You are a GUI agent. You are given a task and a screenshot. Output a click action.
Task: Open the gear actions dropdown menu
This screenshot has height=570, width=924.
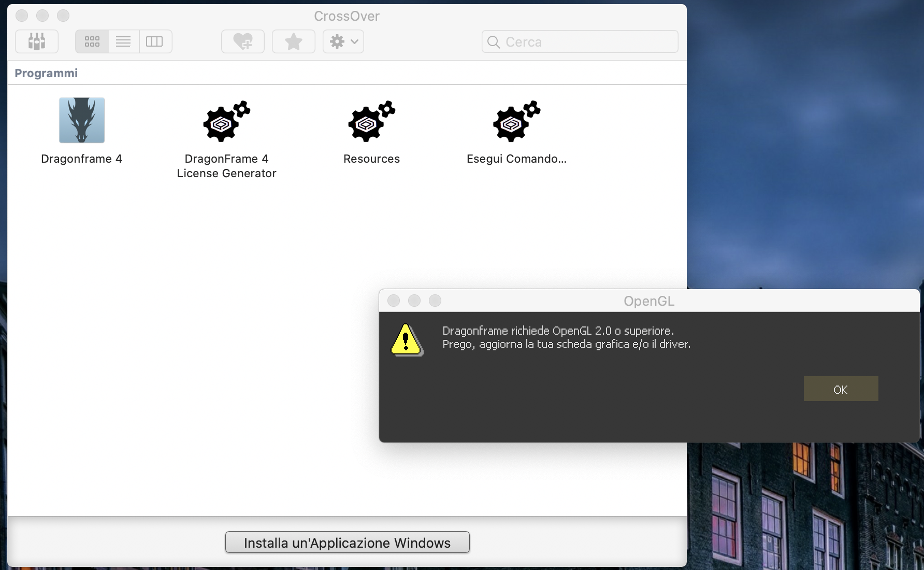click(343, 41)
